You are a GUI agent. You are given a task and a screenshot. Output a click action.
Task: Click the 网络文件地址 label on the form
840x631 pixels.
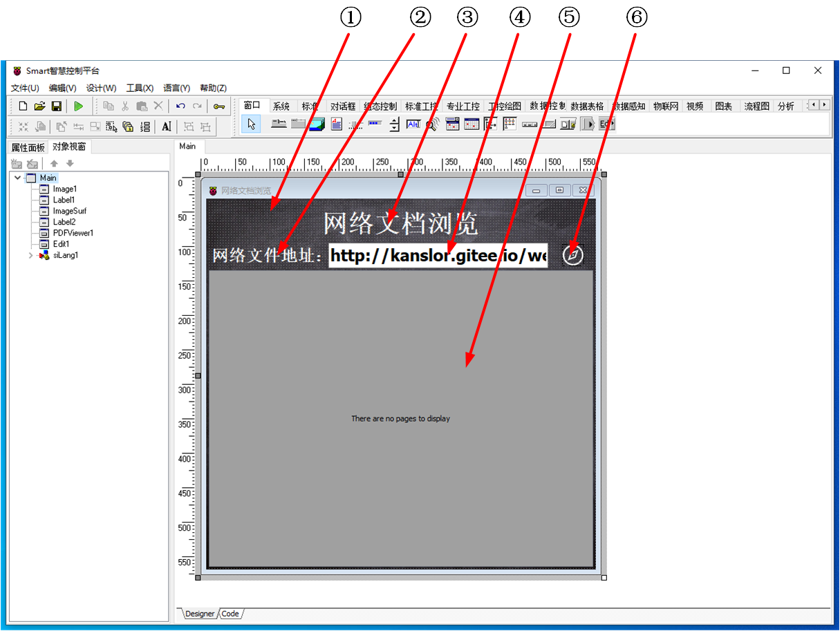[x=268, y=255]
